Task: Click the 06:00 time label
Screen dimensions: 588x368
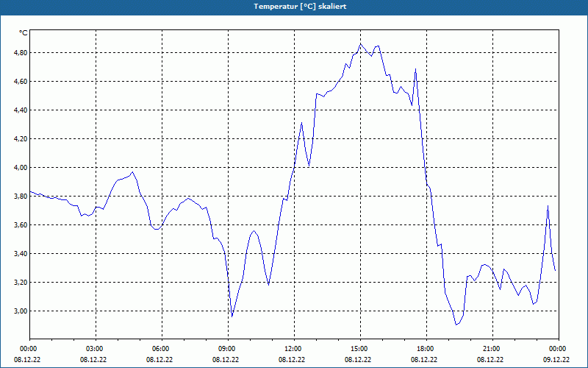Action: click(x=162, y=349)
